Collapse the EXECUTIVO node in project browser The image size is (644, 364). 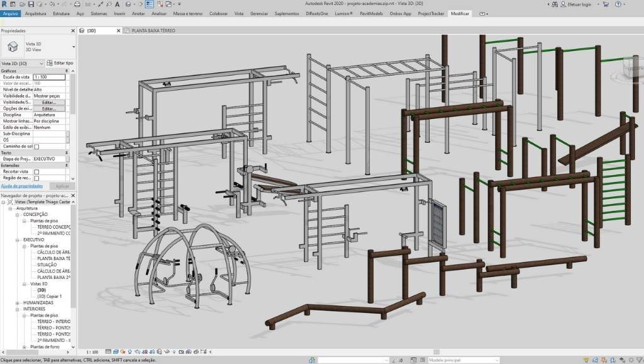point(18,240)
